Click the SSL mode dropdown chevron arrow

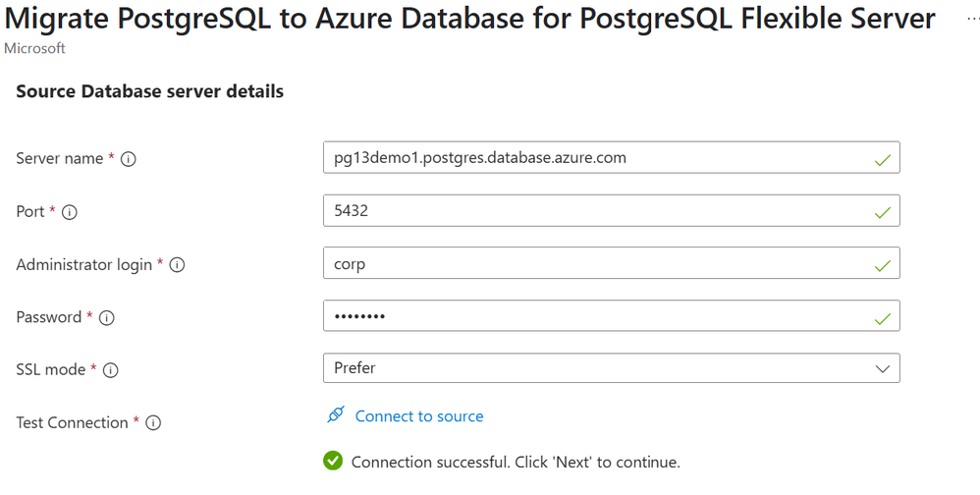[882, 369]
